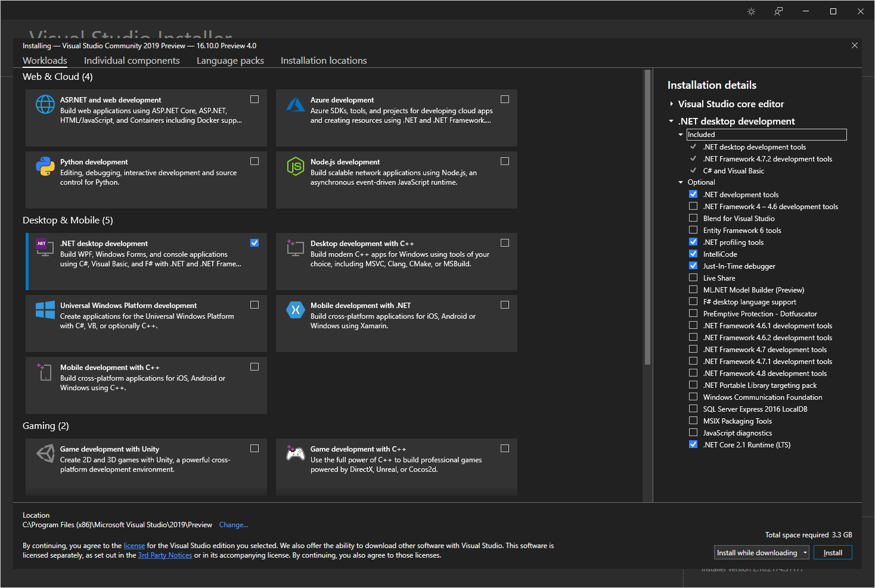Image resolution: width=875 pixels, height=588 pixels.
Task: Enable F# desktop language support
Action: coord(693,301)
